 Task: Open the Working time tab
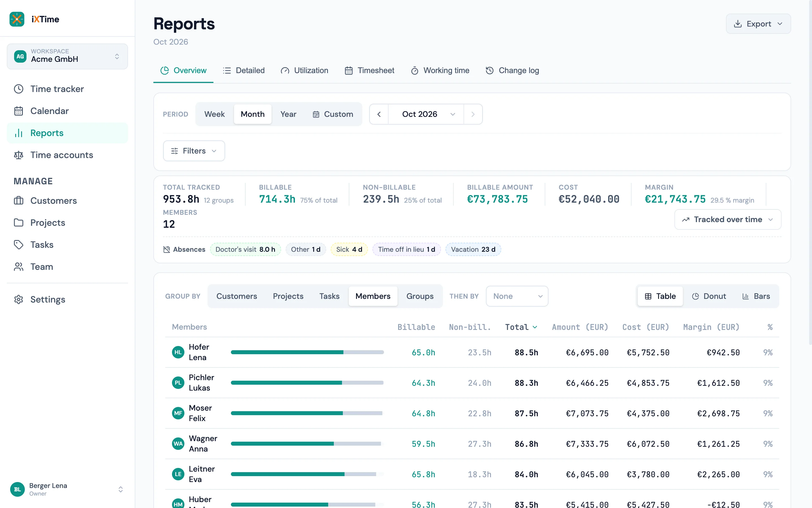(x=440, y=71)
